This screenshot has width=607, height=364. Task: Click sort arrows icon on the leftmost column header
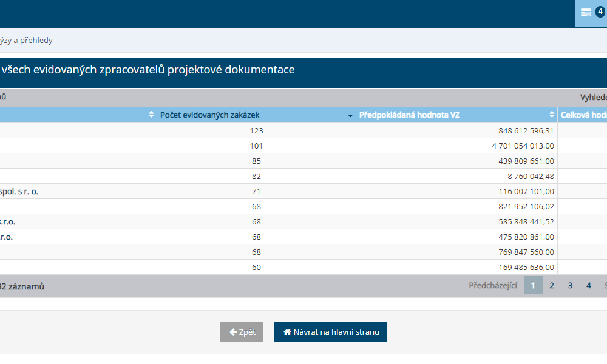151,115
